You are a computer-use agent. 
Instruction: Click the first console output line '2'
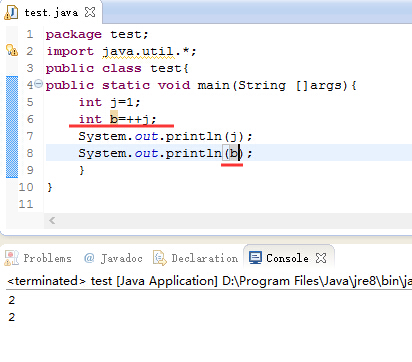(x=12, y=300)
